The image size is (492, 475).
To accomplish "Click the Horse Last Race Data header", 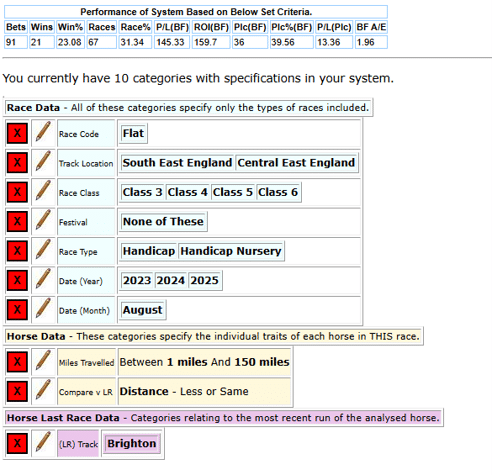I will coord(223,418).
